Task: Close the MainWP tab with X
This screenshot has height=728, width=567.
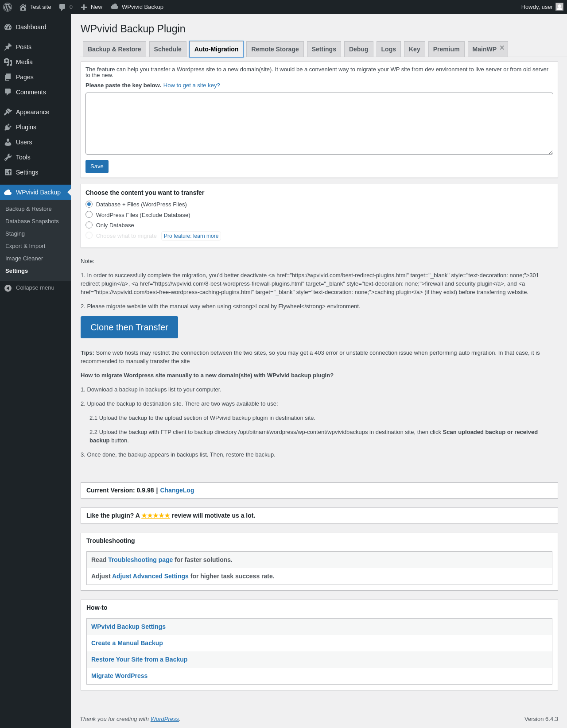Action: pyautogui.click(x=502, y=47)
